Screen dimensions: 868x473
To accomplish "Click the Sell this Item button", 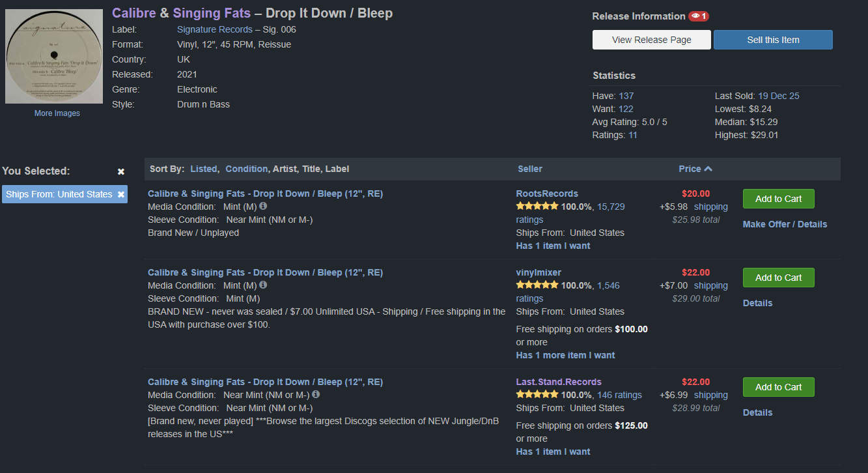I will tap(773, 40).
